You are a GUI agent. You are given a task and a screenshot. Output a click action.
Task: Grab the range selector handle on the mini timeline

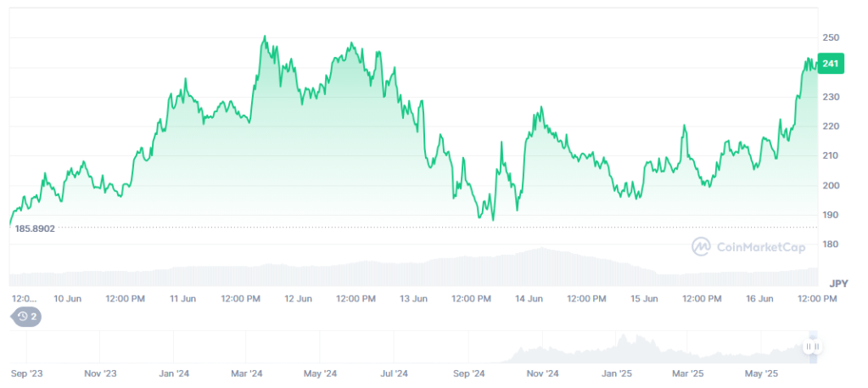(812, 346)
